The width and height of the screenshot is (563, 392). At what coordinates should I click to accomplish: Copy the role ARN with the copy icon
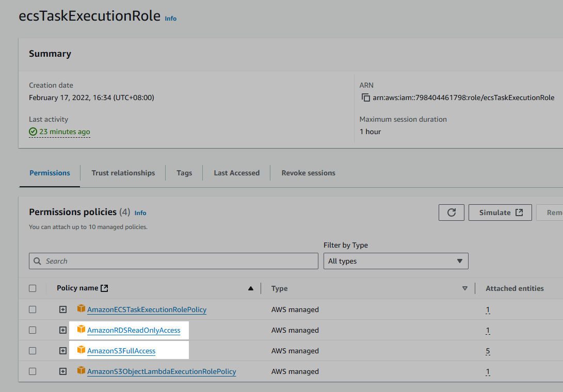pos(365,97)
